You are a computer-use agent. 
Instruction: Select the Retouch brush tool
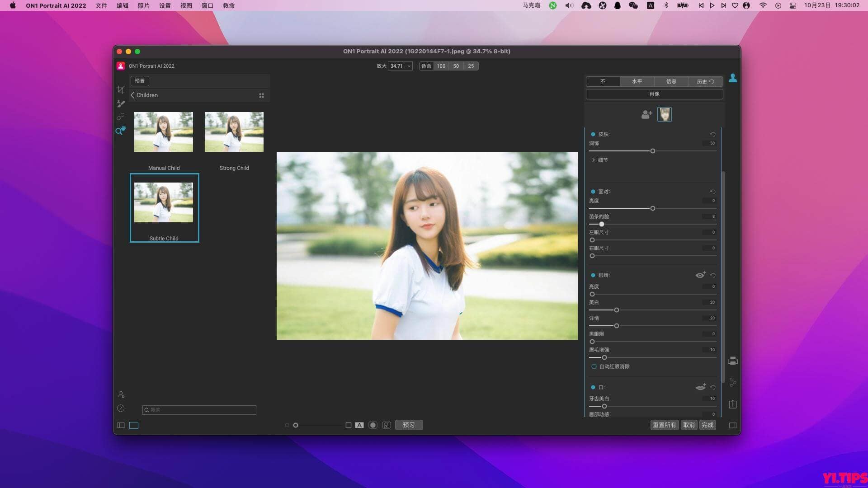(121, 104)
